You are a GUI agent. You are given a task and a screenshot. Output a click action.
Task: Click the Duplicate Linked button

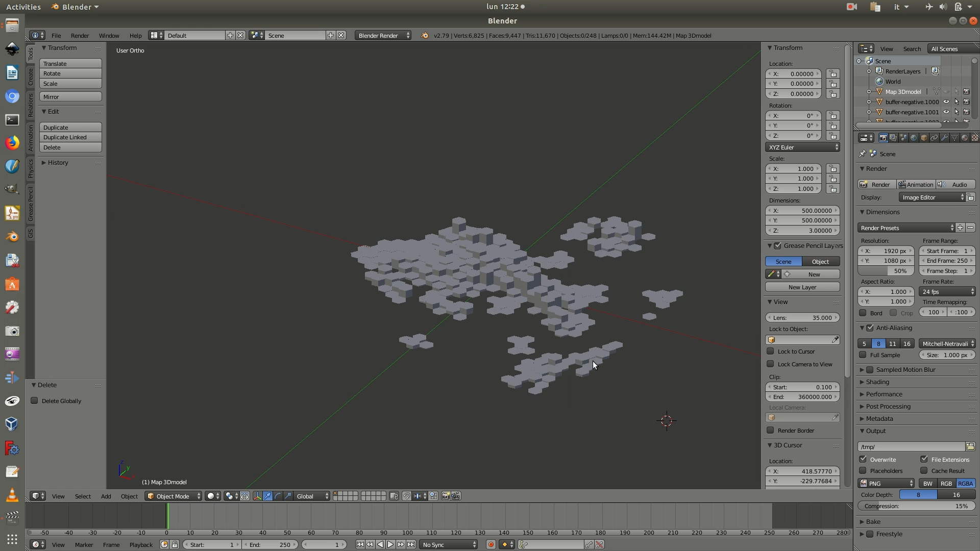pos(70,137)
